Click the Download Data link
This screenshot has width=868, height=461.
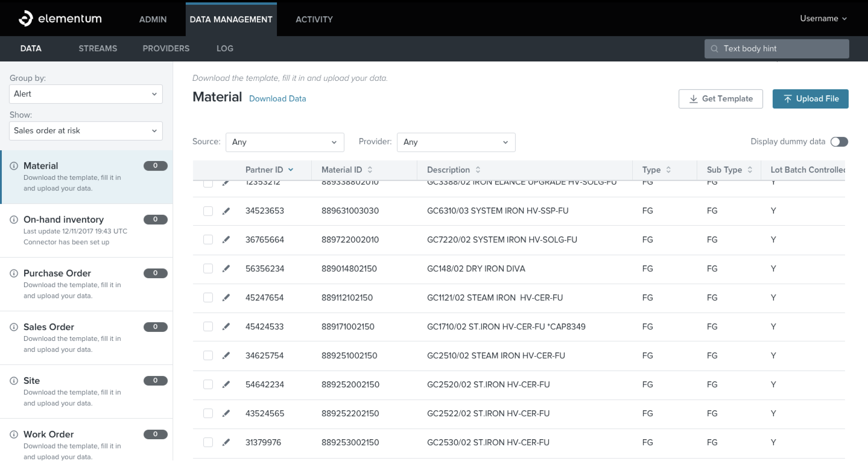(277, 99)
